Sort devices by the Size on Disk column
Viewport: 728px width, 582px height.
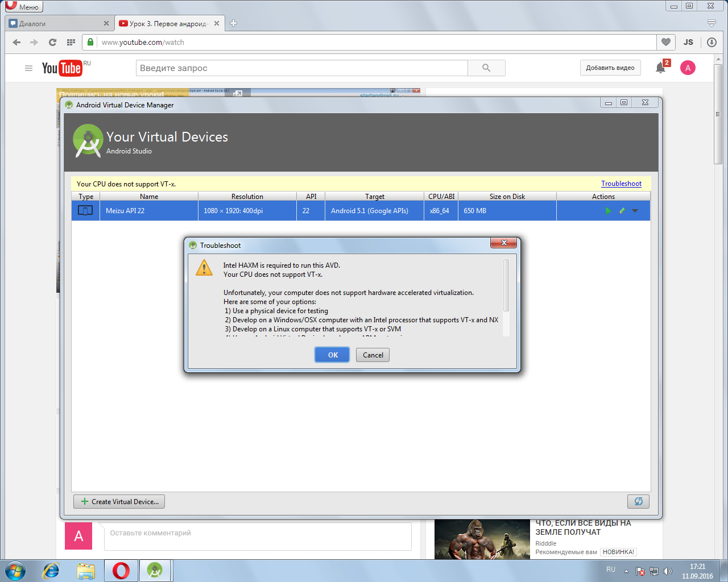pos(507,196)
